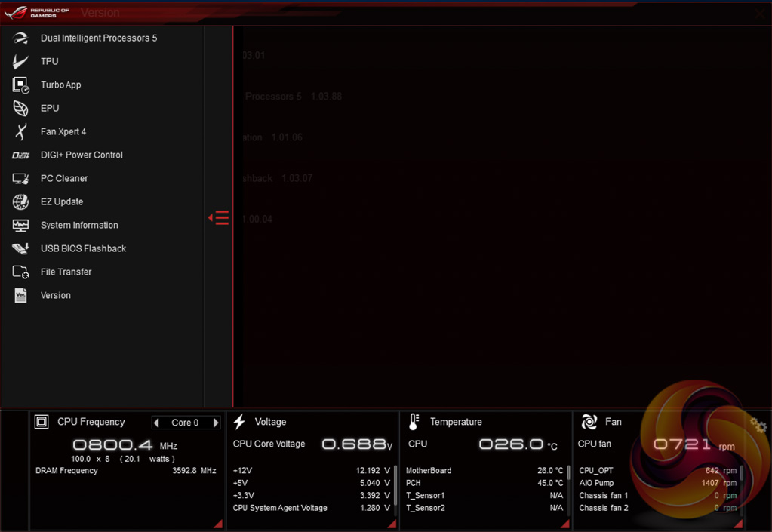Expand Voltage panel via red corner
The height and width of the screenshot is (532, 772).
(x=392, y=524)
